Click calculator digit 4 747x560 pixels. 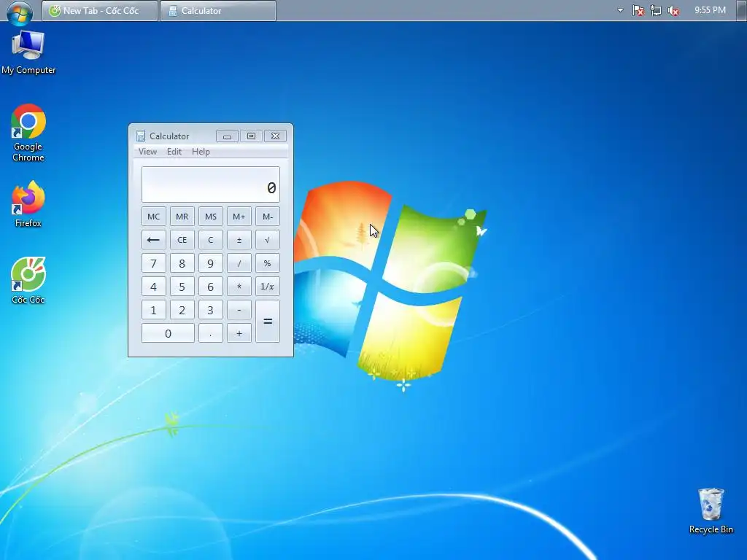click(153, 286)
